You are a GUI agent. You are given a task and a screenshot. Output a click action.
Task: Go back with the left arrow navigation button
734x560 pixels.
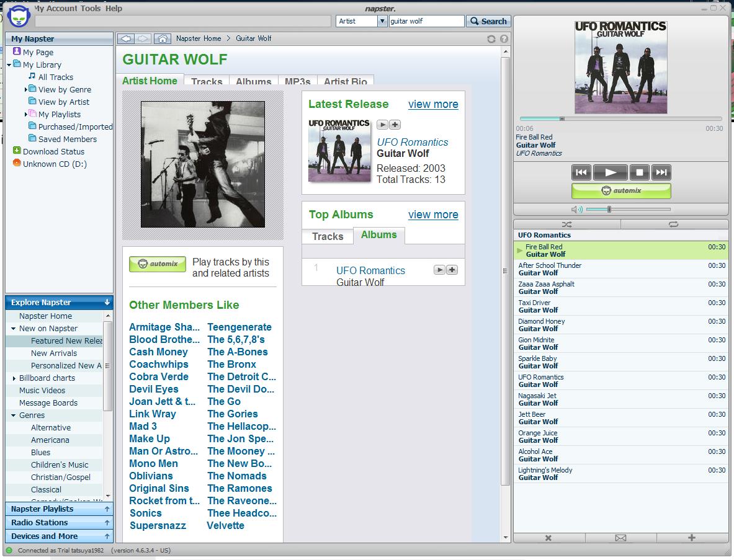pyautogui.click(x=126, y=38)
